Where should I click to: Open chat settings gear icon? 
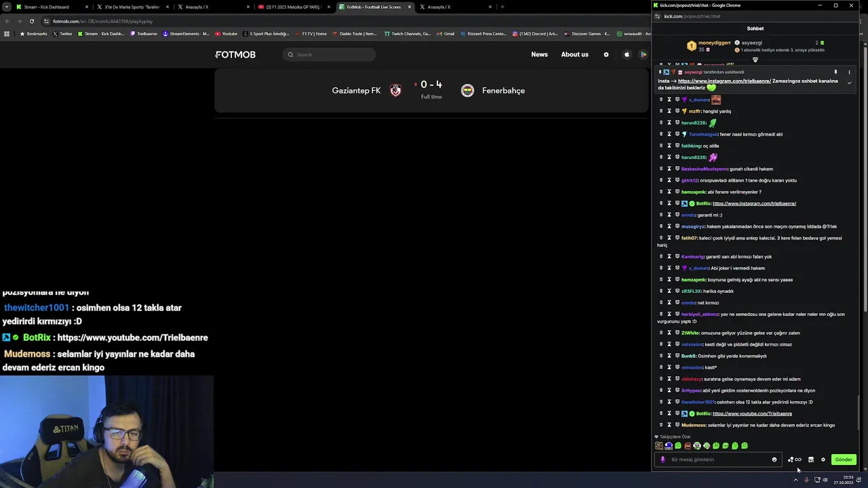click(x=823, y=460)
